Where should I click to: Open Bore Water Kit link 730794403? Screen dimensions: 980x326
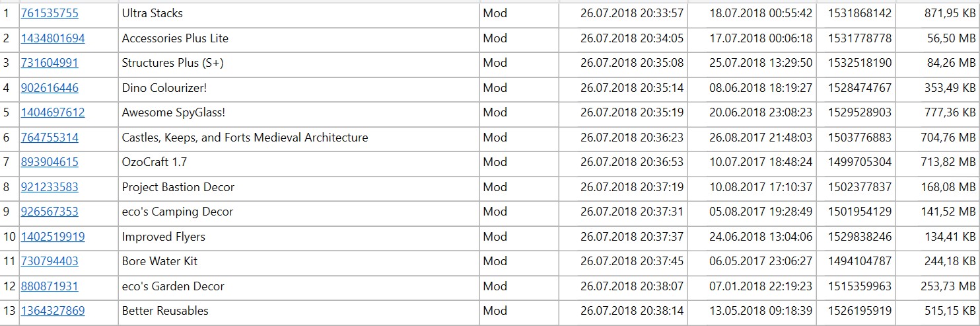coord(50,261)
